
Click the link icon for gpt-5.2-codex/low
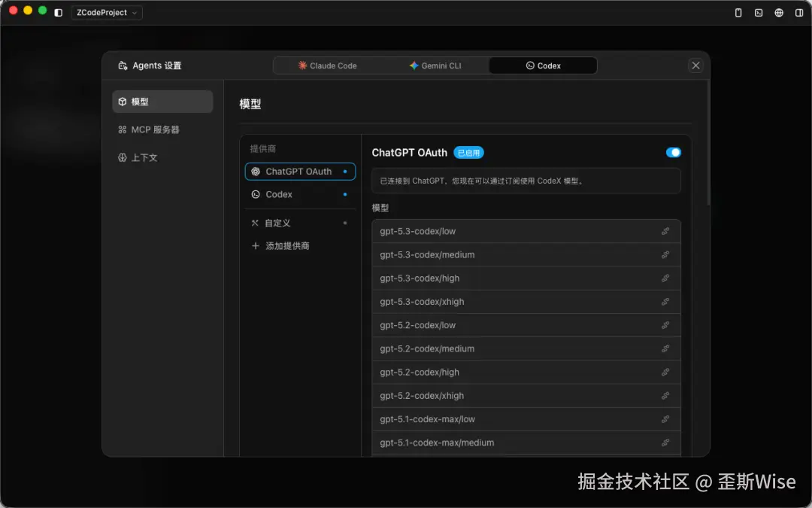pyautogui.click(x=665, y=325)
